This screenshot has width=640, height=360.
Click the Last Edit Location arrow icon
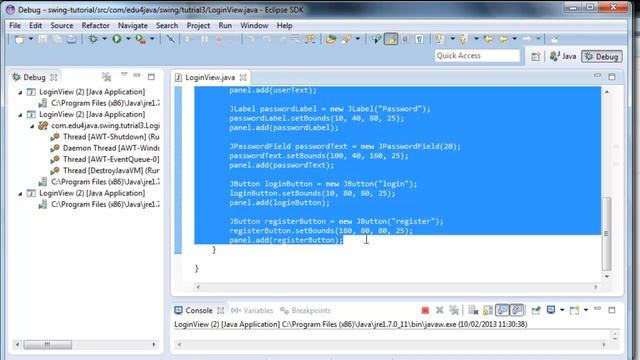(488, 39)
